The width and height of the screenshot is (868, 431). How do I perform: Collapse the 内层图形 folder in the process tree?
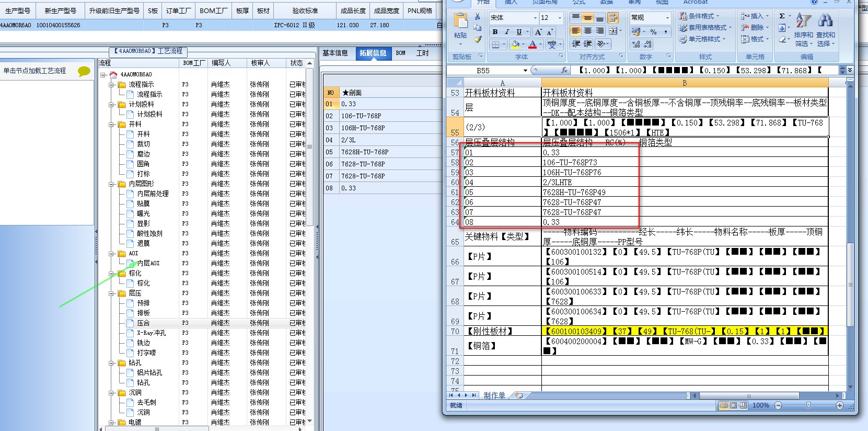tap(111, 184)
